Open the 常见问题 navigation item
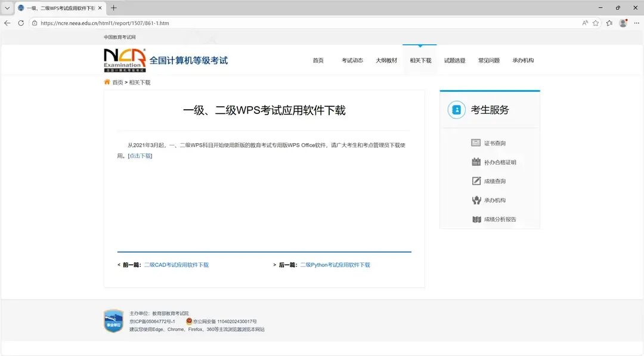The height and width of the screenshot is (356, 644). pos(489,60)
